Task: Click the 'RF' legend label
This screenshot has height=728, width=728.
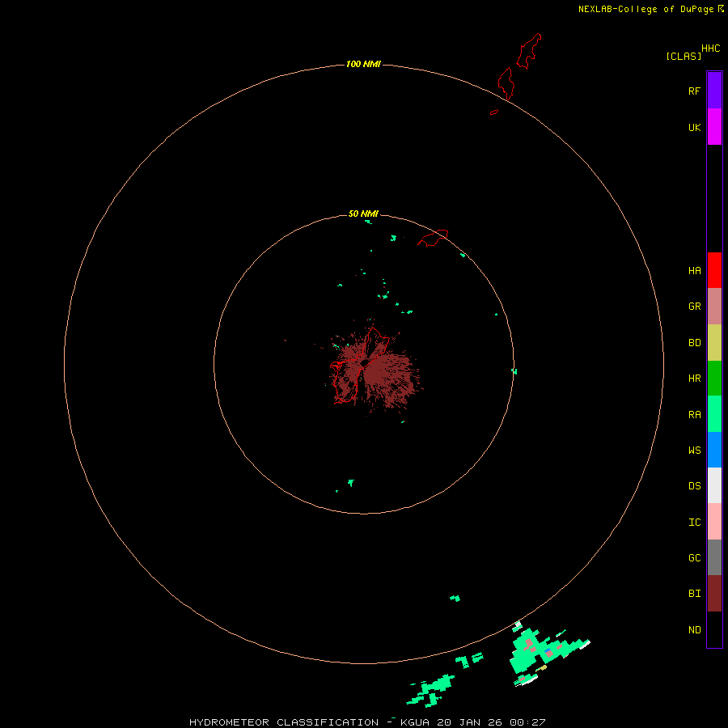Action: 694,91
